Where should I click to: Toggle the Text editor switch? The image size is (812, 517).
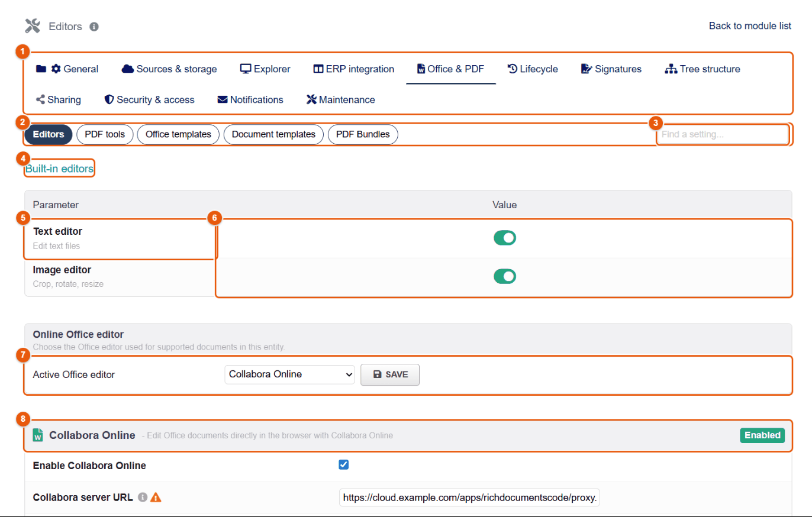click(505, 238)
